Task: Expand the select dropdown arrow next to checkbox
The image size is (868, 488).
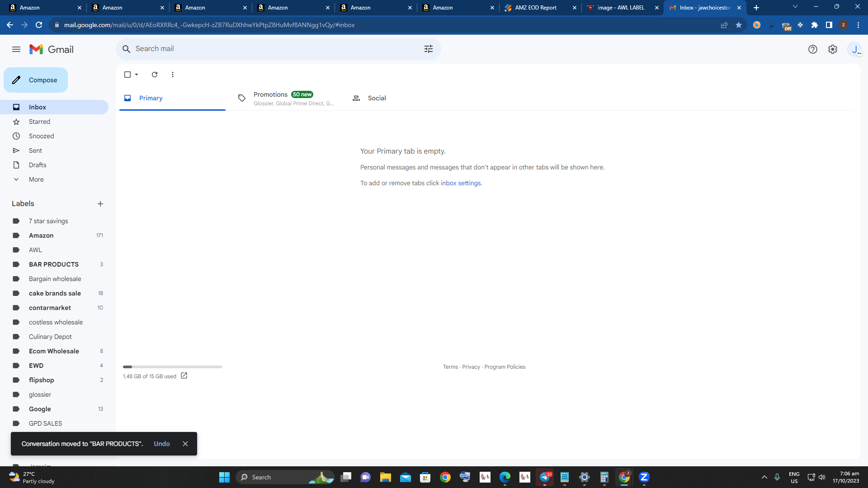Action: [137, 75]
